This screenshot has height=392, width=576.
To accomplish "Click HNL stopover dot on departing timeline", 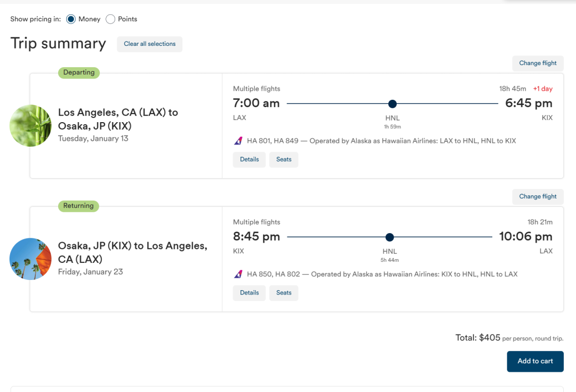I will coord(393,104).
